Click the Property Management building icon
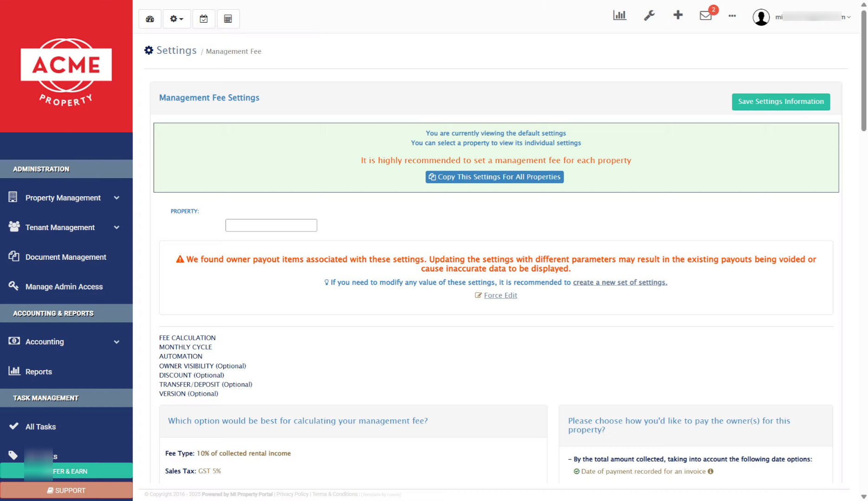The width and height of the screenshot is (868, 501). (13, 197)
